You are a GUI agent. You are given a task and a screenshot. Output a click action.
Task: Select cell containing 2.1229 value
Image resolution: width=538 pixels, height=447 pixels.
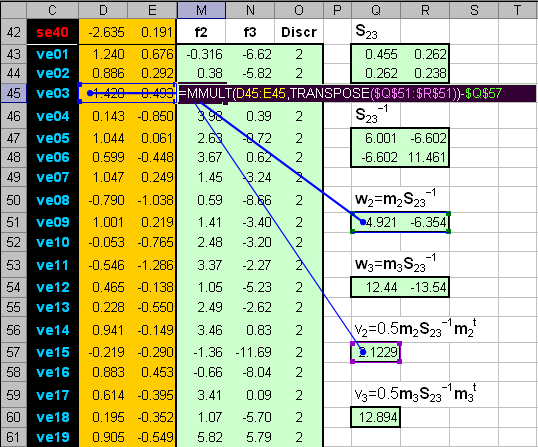[x=376, y=352]
